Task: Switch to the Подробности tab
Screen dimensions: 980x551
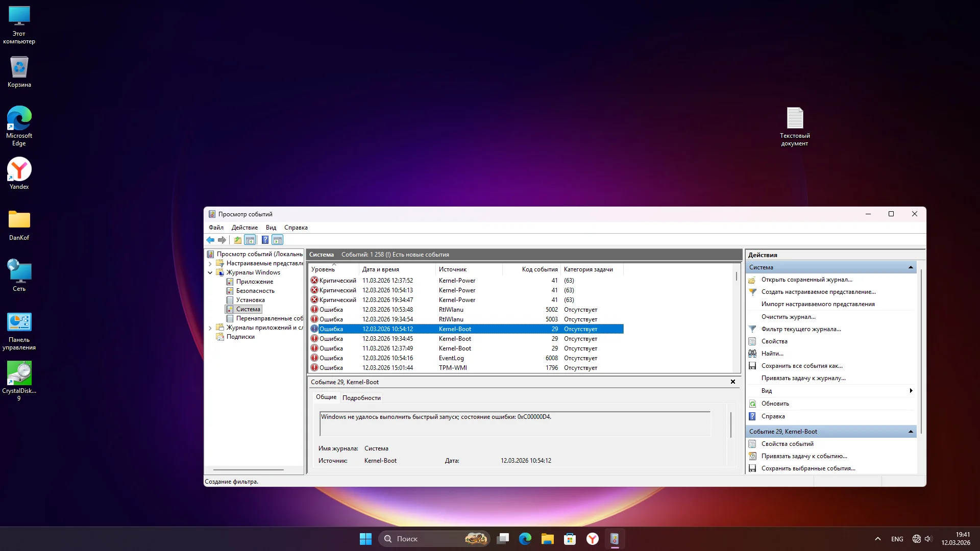Action: 361,398
